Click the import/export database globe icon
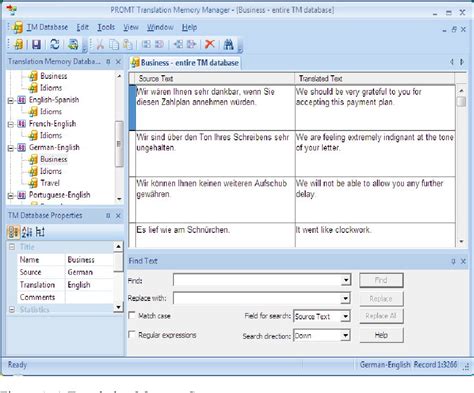Viewport: 474px width, 393px height. 73,44
